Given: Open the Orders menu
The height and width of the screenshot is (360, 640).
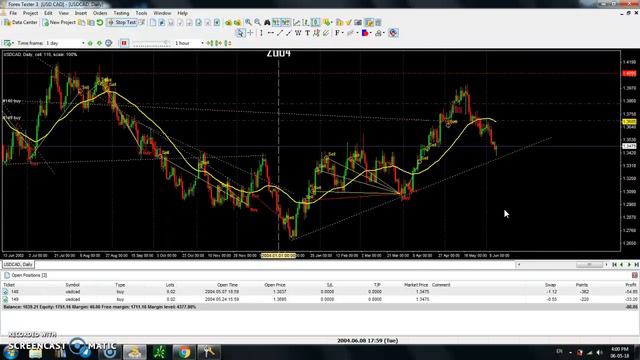Looking at the screenshot, I should [x=100, y=13].
